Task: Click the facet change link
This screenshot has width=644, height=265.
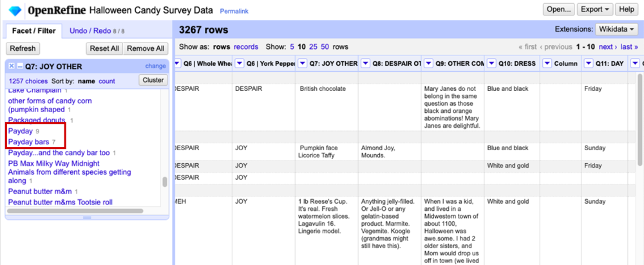Action: pos(155,66)
